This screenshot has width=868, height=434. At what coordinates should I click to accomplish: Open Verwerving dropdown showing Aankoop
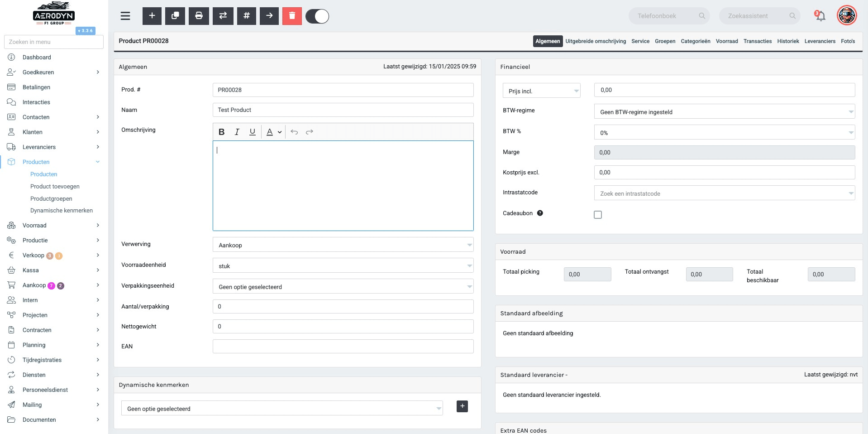click(343, 245)
